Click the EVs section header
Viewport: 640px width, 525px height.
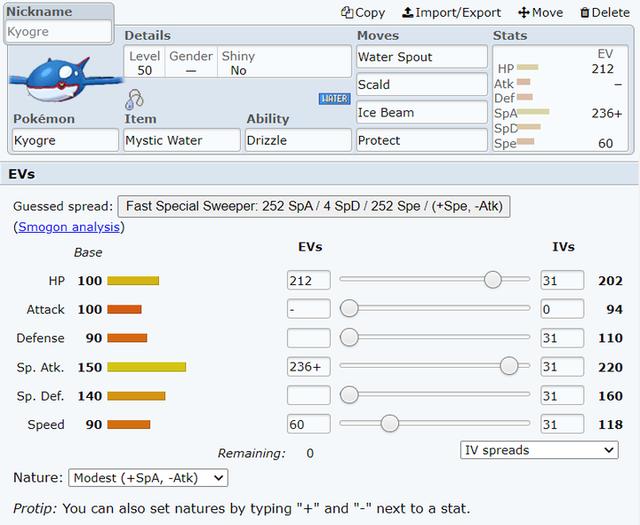point(320,174)
